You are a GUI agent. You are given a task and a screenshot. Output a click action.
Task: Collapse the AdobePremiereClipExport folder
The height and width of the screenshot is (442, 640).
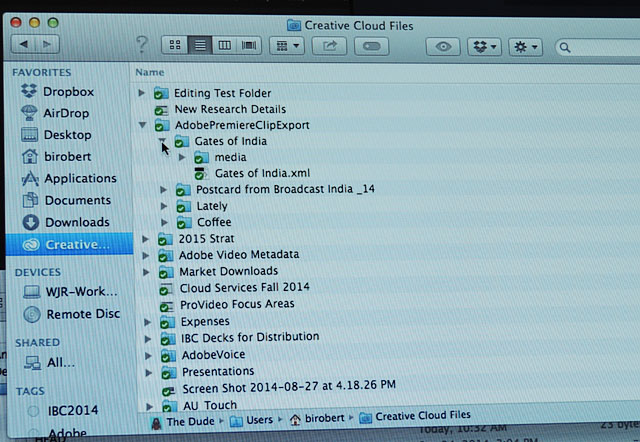pyautogui.click(x=142, y=125)
